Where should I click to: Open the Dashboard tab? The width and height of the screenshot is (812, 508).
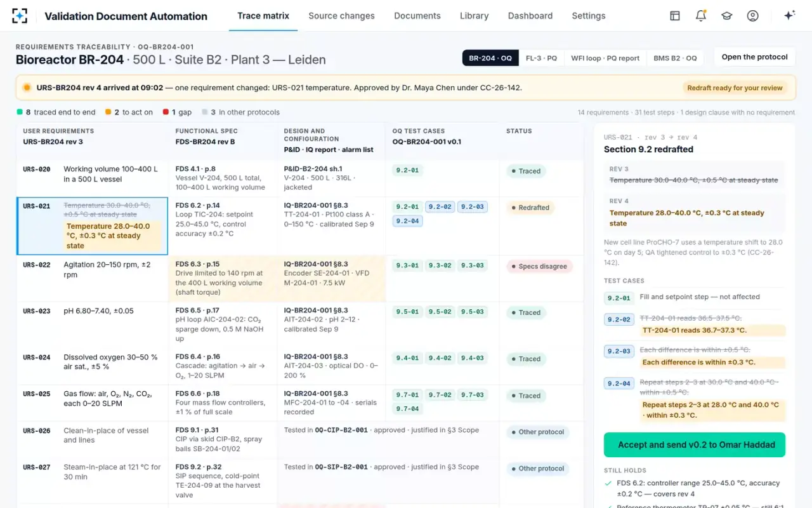(x=530, y=16)
